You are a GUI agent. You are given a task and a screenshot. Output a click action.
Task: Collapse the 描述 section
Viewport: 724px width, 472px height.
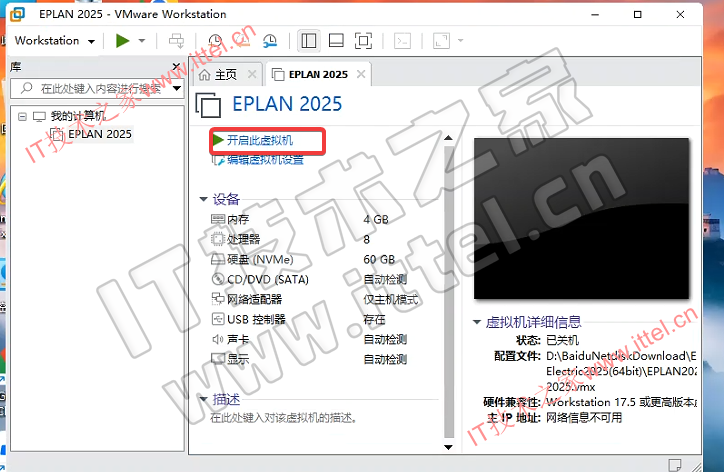point(203,399)
